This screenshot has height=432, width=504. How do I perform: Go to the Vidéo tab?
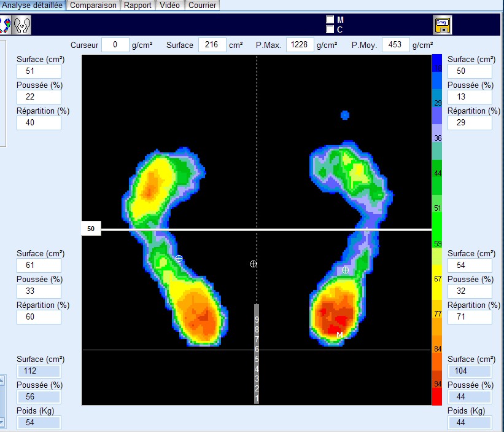[x=169, y=5]
